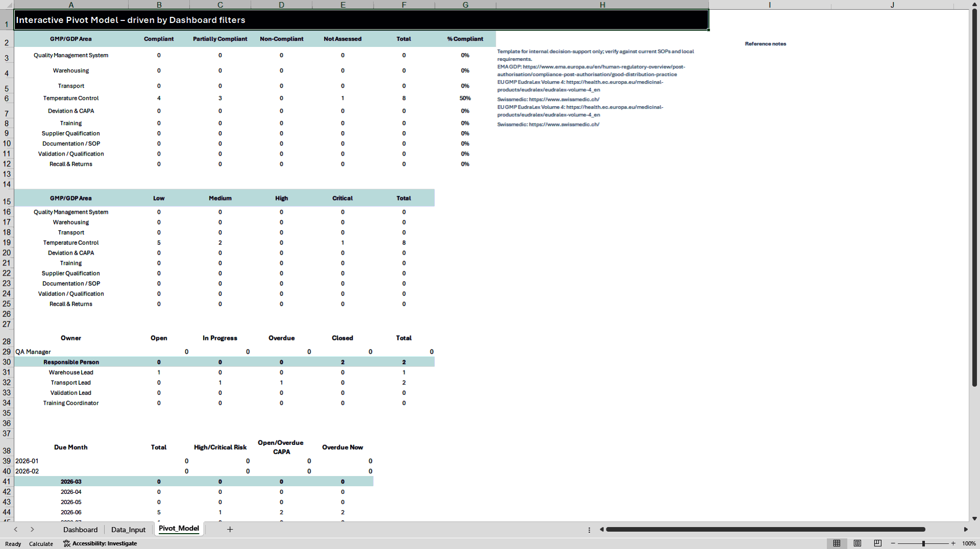Open sheet tab options dots
Screen dimensions: 980x549
coord(589,530)
